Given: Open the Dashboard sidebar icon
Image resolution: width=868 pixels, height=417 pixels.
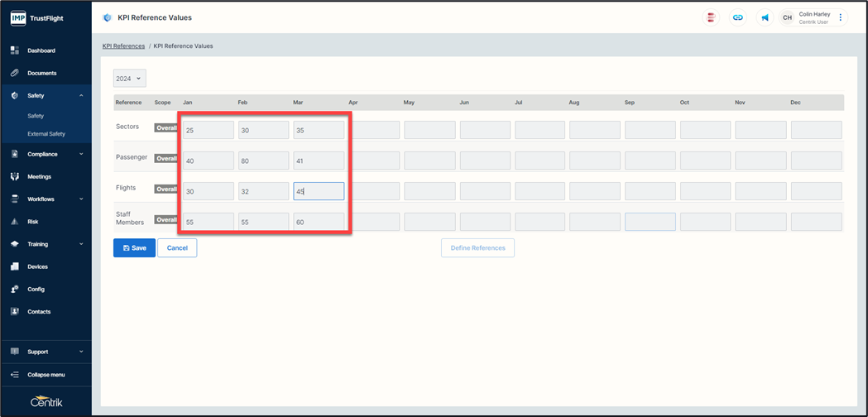Looking at the screenshot, I should [x=15, y=50].
